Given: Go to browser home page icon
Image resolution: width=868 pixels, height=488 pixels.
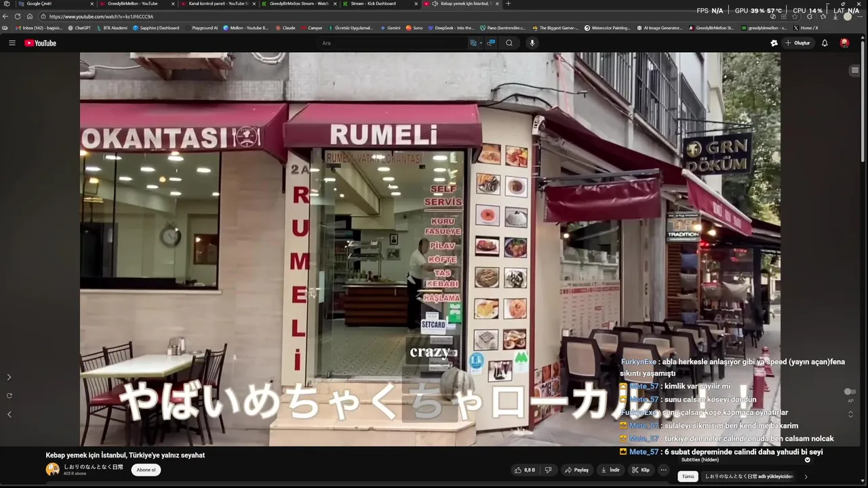Looking at the screenshot, I should tap(30, 16).
